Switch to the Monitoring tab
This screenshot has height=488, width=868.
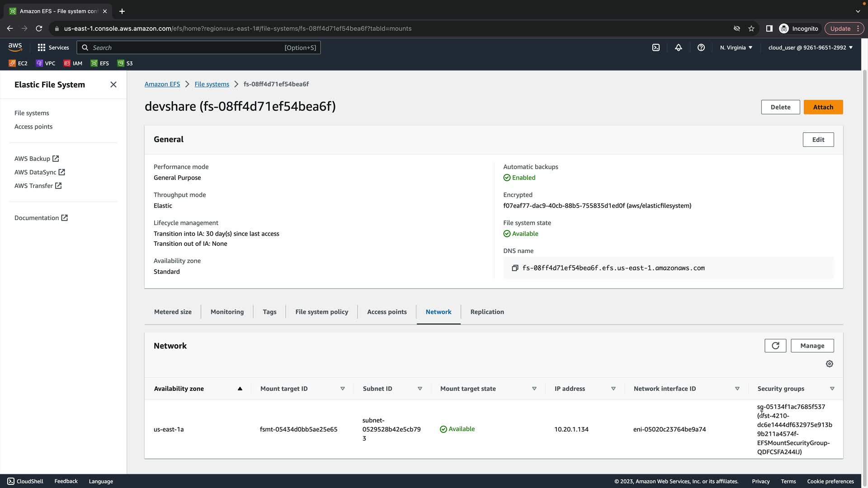point(227,312)
